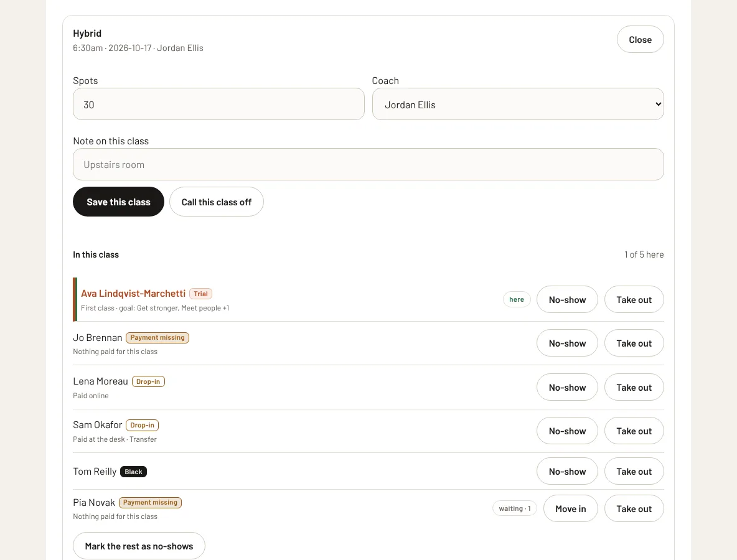Click Jo Brennan's Payment missing badge
Screen dimensions: 737x560
coord(157,337)
